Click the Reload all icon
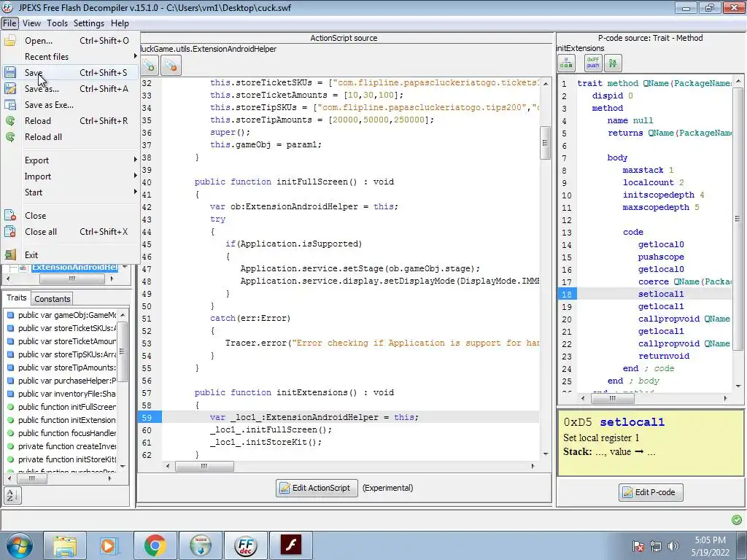The height and width of the screenshot is (560, 747). click(10, 137)
